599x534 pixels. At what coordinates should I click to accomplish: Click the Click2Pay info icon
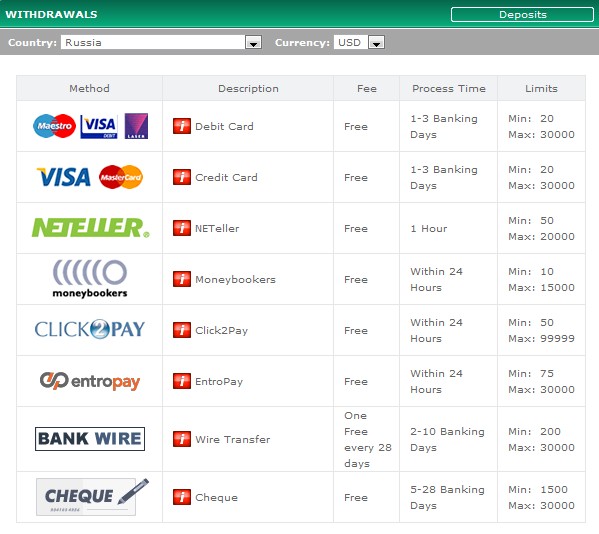(182, 330)
